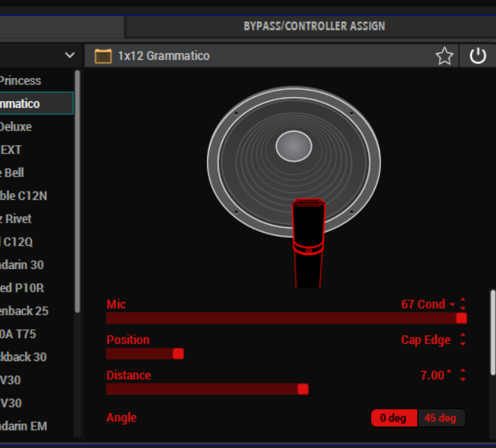The image size is (496, 448).
Task: Step the Position value up/down arrows
Action: (x=463, y=340)
